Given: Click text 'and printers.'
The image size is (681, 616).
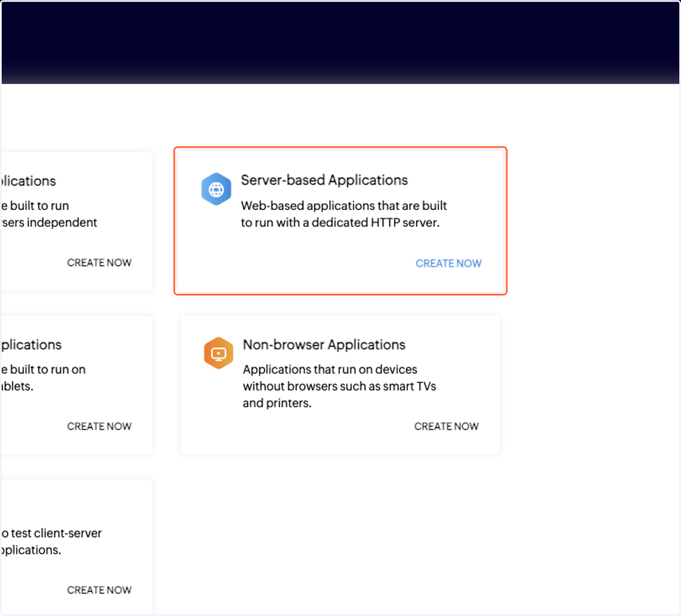Looking at the screenshot, I should (x=277, y=403).
